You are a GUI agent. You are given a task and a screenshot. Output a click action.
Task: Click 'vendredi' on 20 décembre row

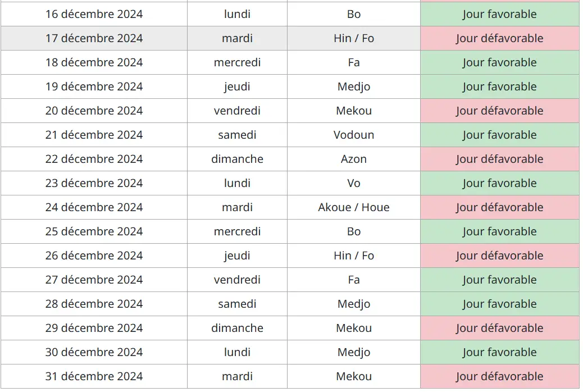[237, 111]
